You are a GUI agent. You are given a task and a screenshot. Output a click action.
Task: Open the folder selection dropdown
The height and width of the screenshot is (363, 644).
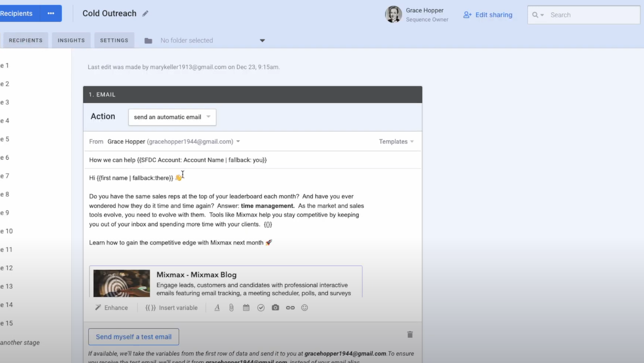(x=262, y=40)
